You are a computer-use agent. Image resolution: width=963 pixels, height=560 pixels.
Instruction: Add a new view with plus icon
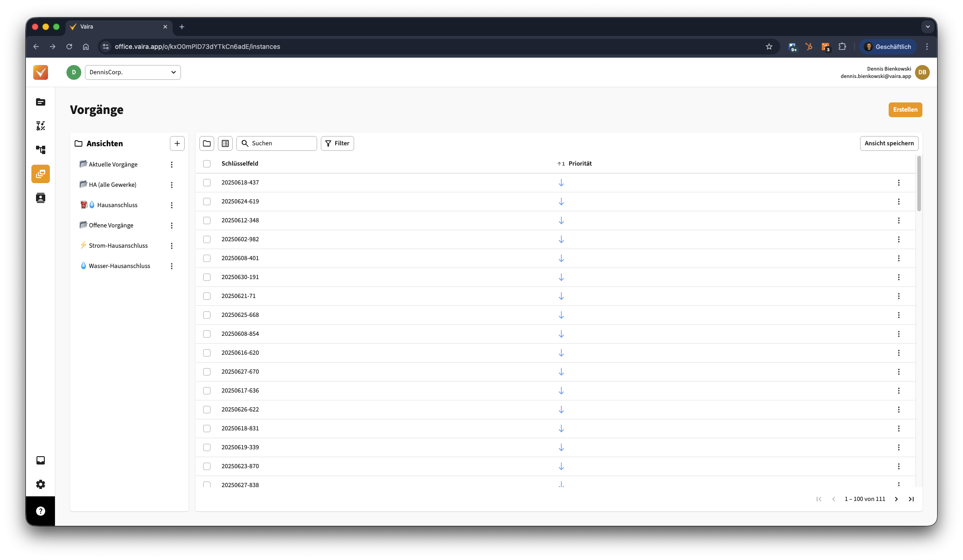(x=177, y=143)
